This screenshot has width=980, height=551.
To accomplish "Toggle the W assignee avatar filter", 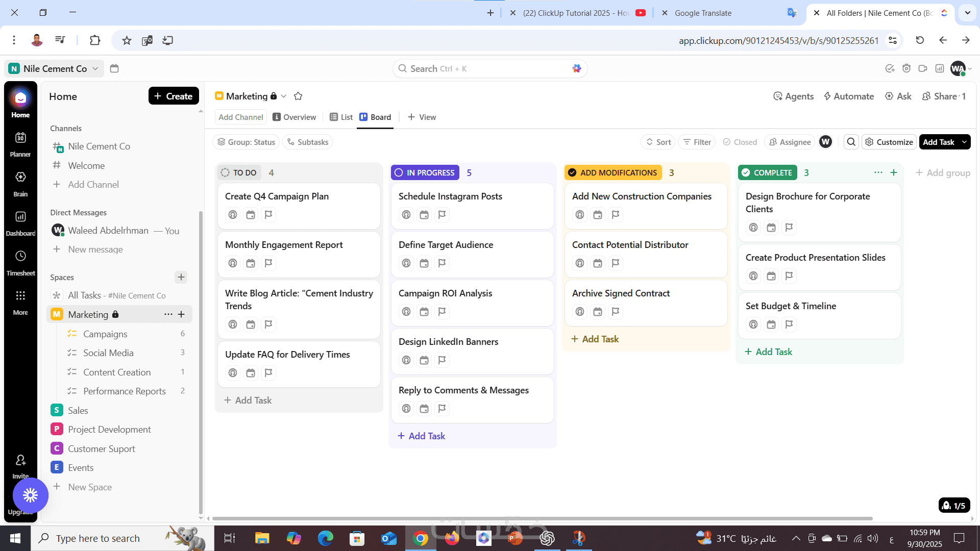I will pos(825,142).
